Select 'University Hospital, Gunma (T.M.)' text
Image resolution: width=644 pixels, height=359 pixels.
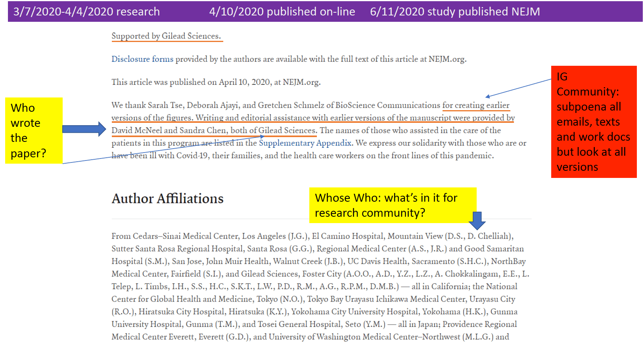click(176, 324)
